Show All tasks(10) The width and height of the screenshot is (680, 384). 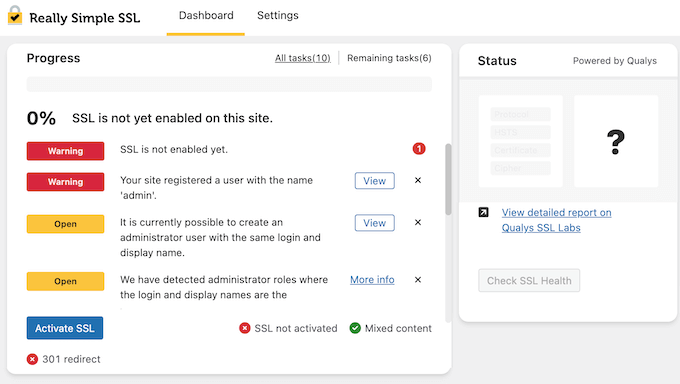pyautogui.click(x=303, y=58)
